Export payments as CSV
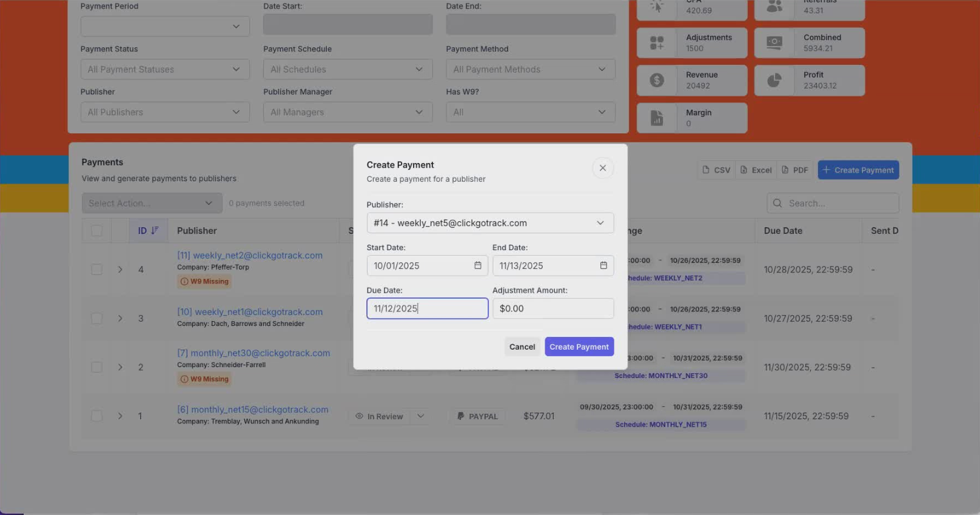 coord(716,170)
